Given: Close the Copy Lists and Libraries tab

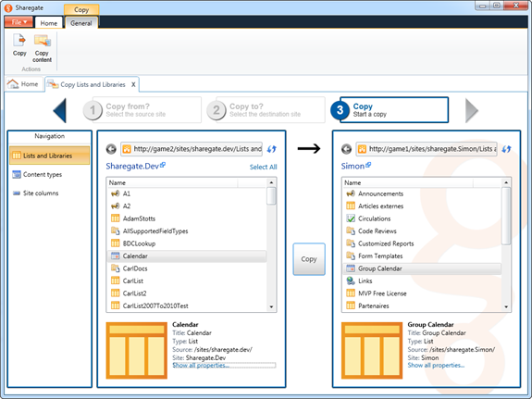Looking at the screenshot, I should pos(133,84).
